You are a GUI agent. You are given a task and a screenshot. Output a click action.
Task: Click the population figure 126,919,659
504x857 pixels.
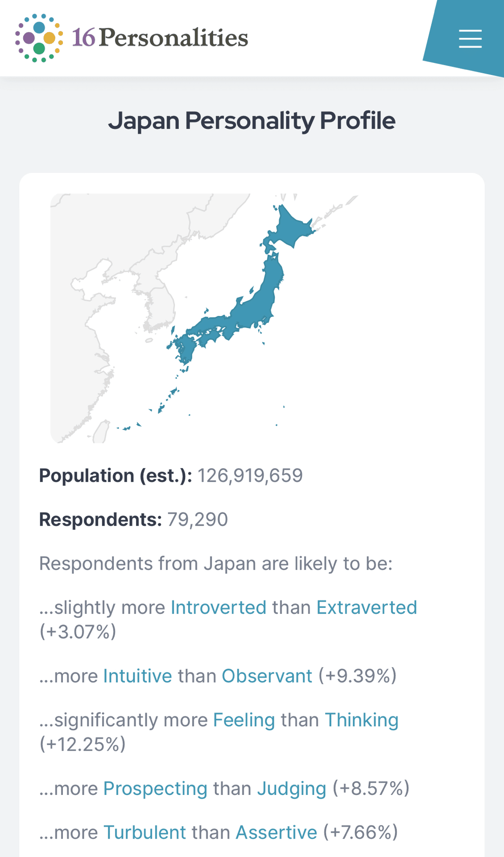click(x=250, y=475)
